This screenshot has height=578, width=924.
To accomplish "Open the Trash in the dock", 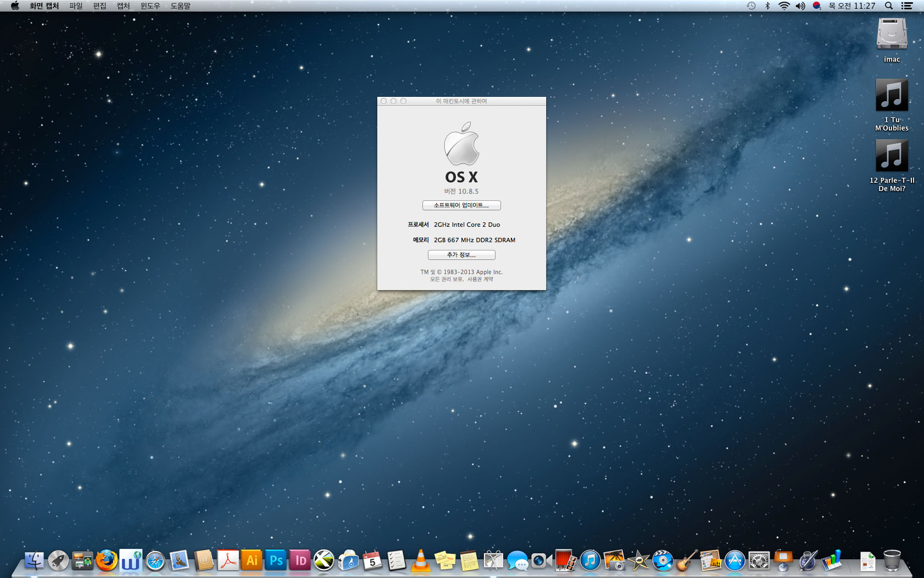I will (x=892, y=560).
